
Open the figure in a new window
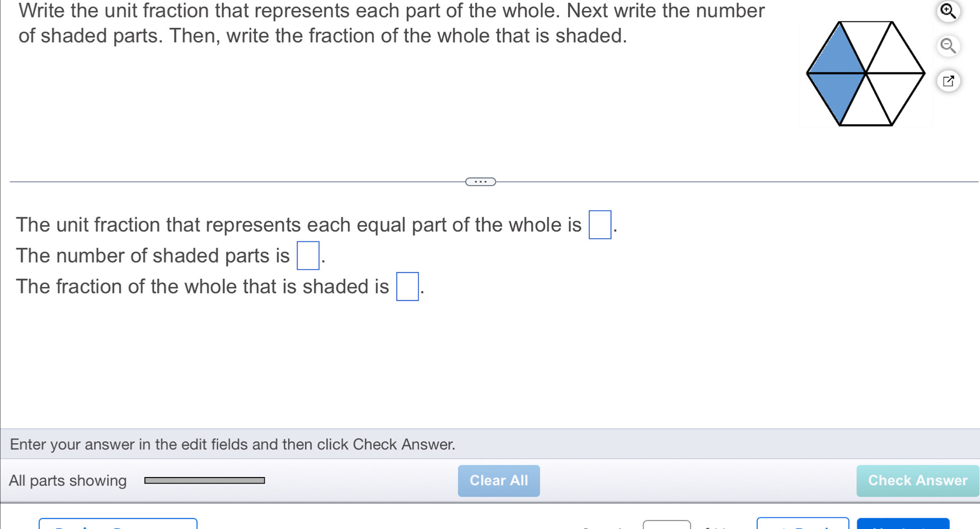click(948, 81)
